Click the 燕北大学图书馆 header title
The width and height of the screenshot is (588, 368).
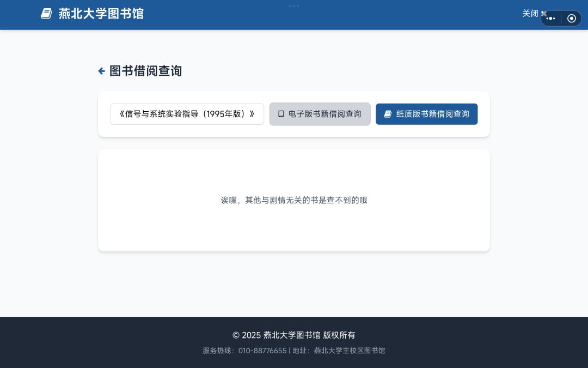click(101, 14)
